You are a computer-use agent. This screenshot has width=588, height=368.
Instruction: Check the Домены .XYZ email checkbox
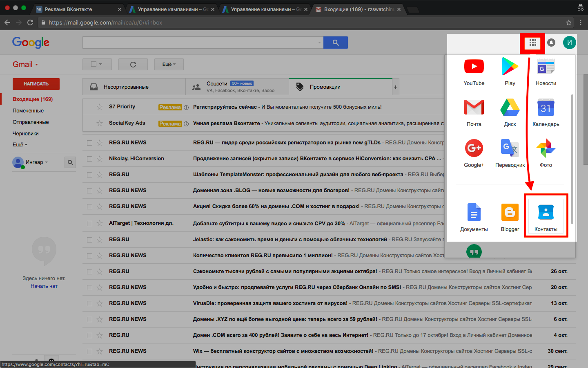[x=89, y=319]
